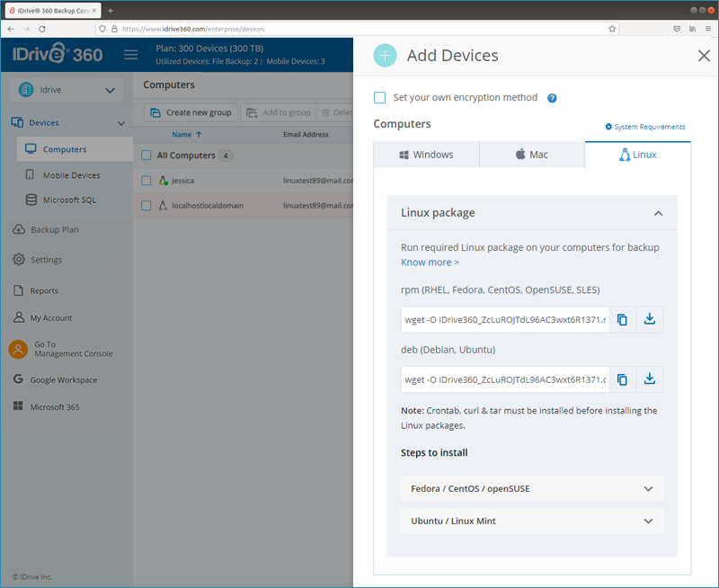Click the Email Address column header
This screenshot has height=588, width=719.
coord(306,134)
